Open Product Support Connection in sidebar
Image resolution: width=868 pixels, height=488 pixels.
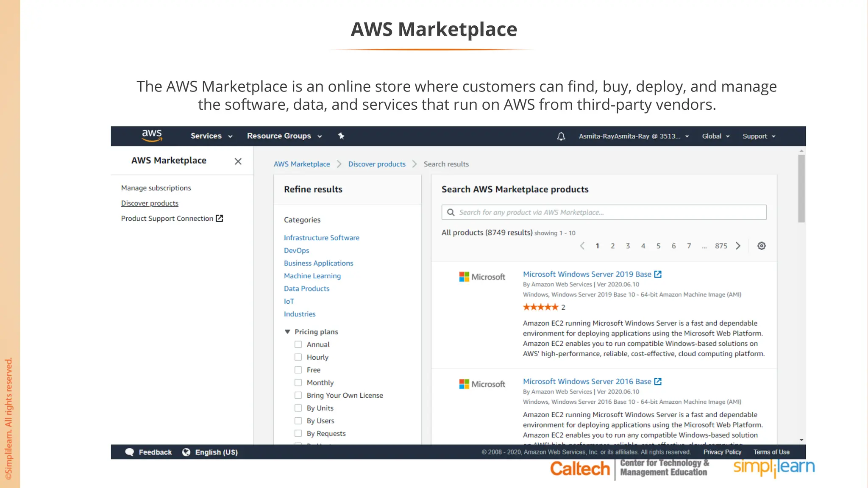(167, 219)
